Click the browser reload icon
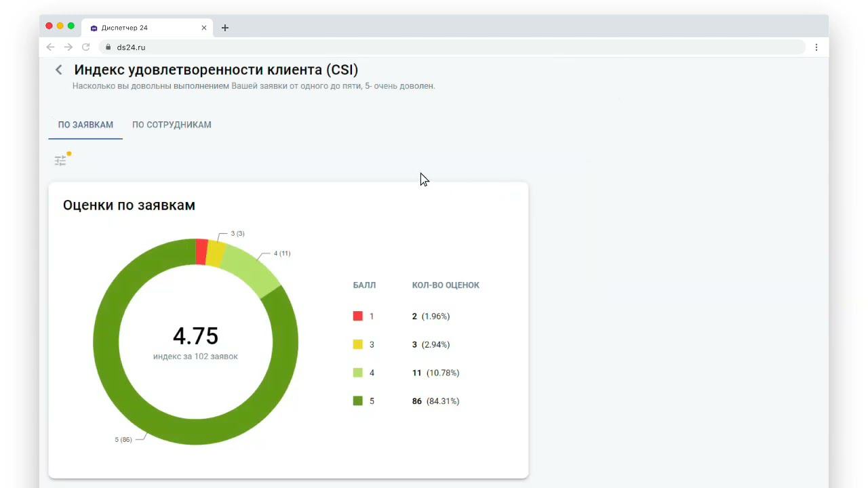Viewport: 868px width, 488px height. click(x=86, y=47)
